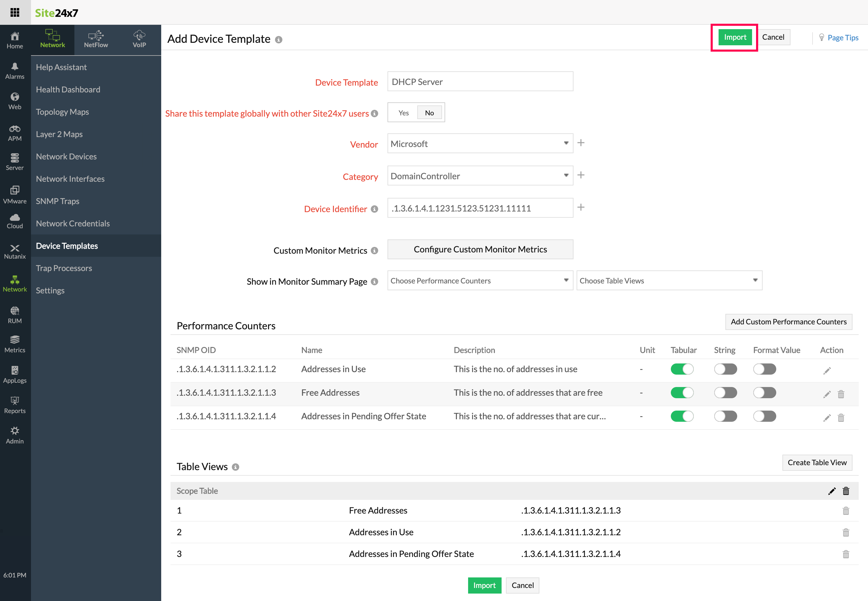The height and width of the screenshot is (601, 868).
Task: Open Choose Table Views dropdown
Action: coord(668,281)
